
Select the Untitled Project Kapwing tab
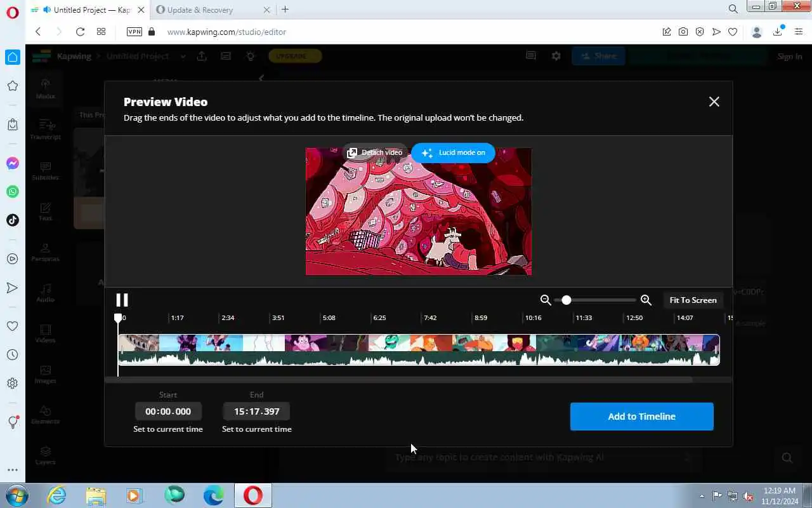coord(86,10)
